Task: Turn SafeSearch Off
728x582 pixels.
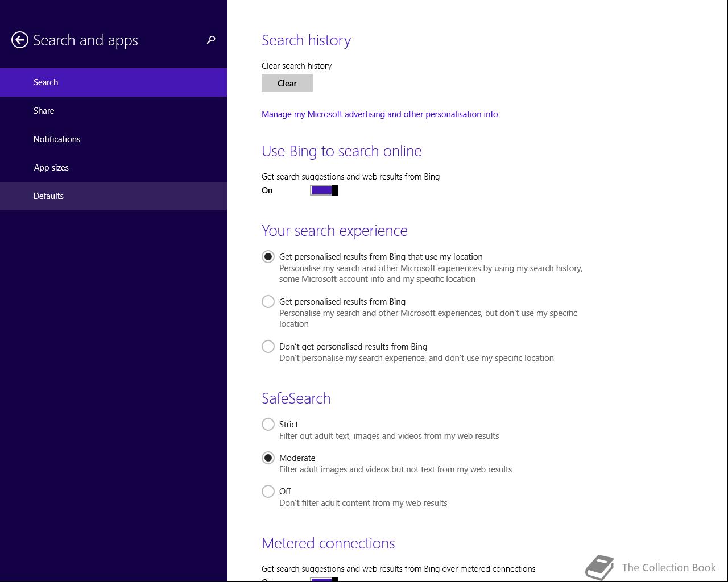Action: pyautogui.click(x=268, y=492)
